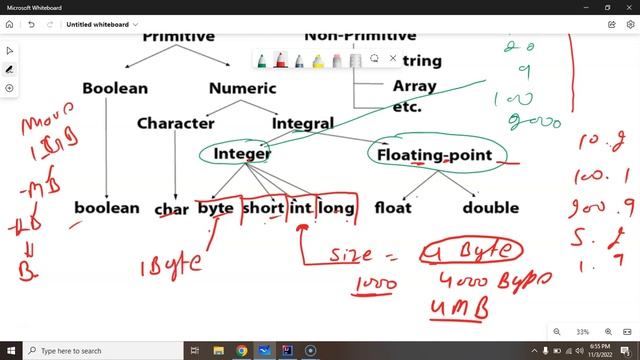This screenshot has width=640, height=360.
Task: Click the 'double' type label
Action: pyautogui.click(x=491, y=208)
